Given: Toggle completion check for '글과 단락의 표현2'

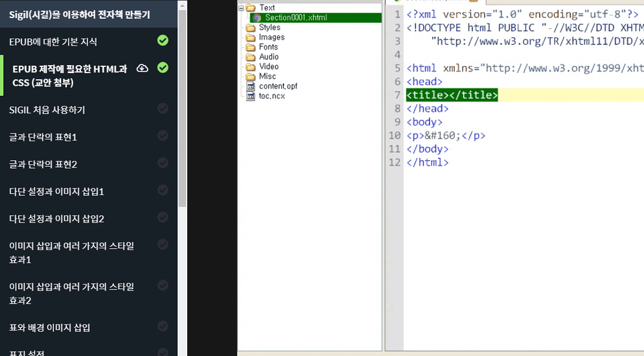Looking at the screenshot, I should 163,163.
